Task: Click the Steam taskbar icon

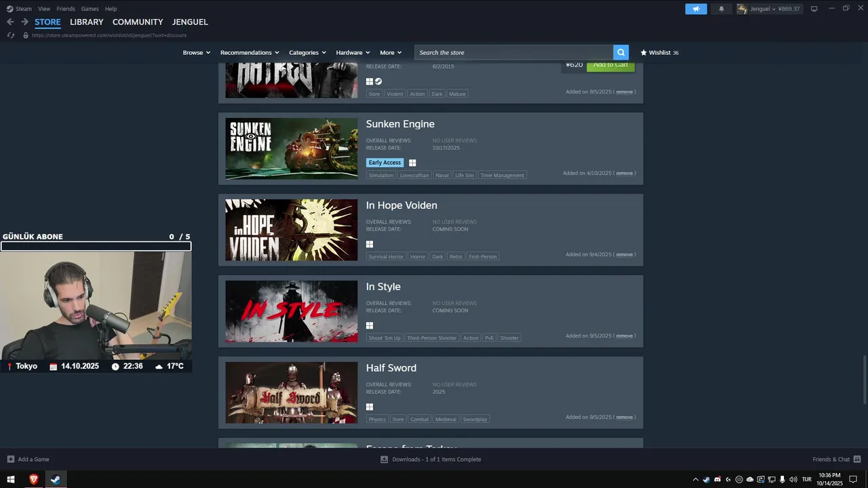Action: click(x=56, y=479)
